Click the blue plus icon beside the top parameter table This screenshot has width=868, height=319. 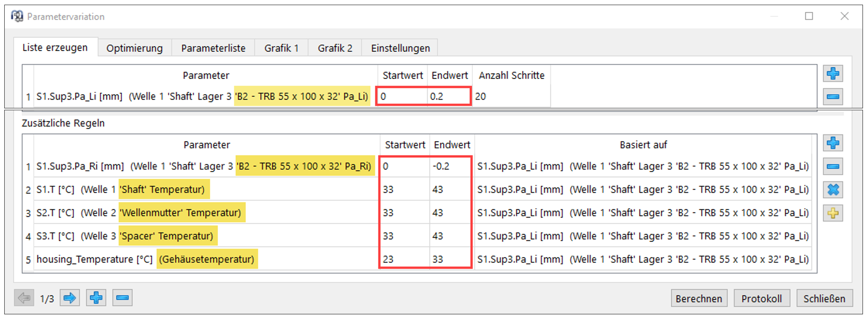coord(833,74)
